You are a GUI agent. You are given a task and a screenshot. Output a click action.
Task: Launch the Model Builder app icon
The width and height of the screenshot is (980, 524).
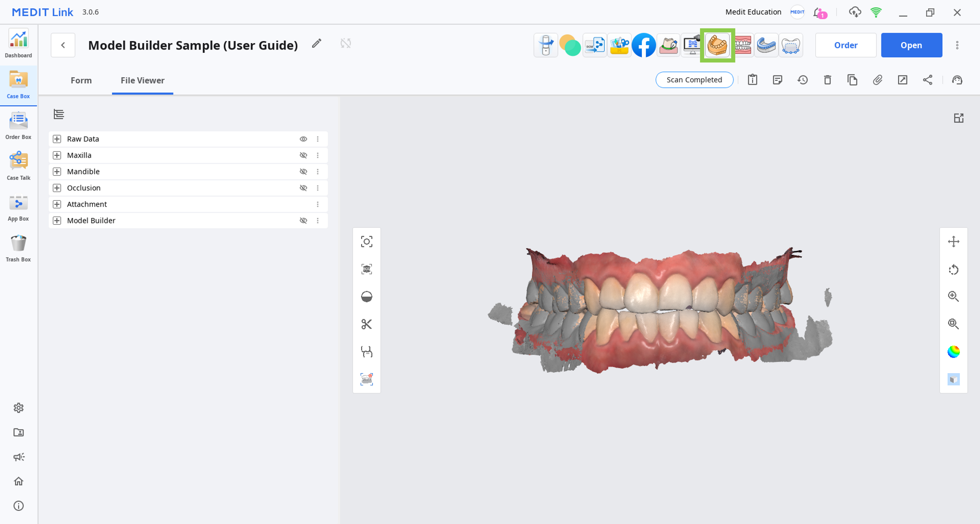pos(717,45)
